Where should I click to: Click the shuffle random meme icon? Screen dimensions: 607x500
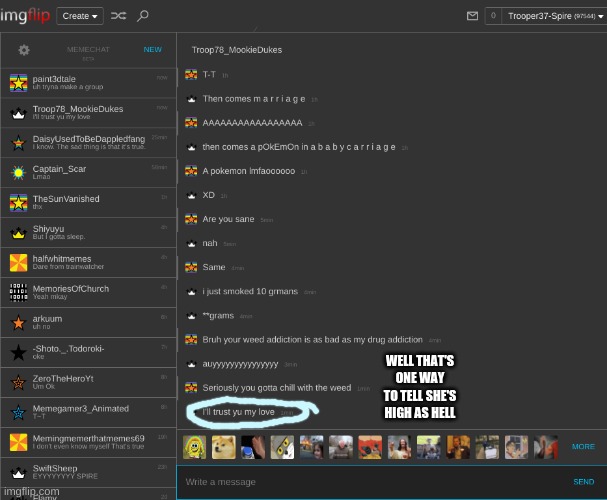point(118,16)
